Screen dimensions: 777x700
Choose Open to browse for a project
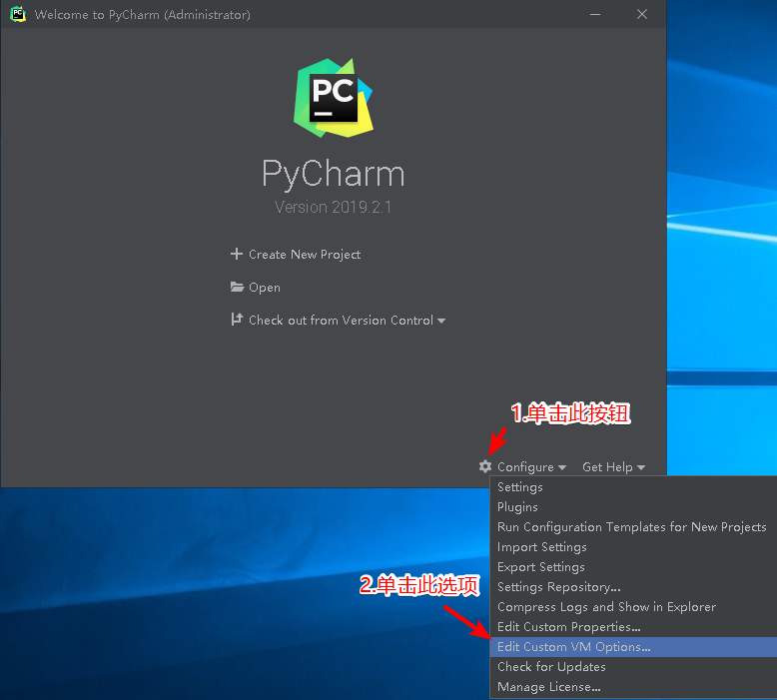tap(264, 288)
